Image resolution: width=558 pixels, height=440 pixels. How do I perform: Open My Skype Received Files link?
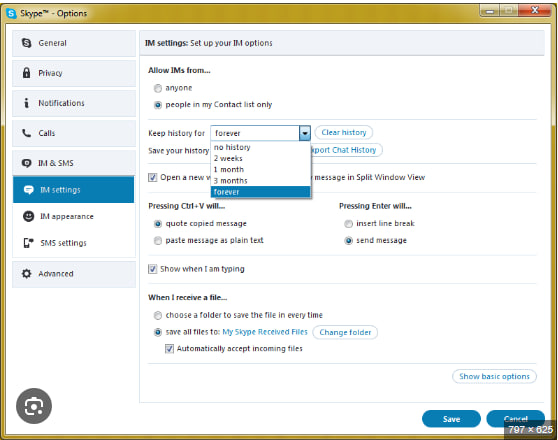click(265, 332)
